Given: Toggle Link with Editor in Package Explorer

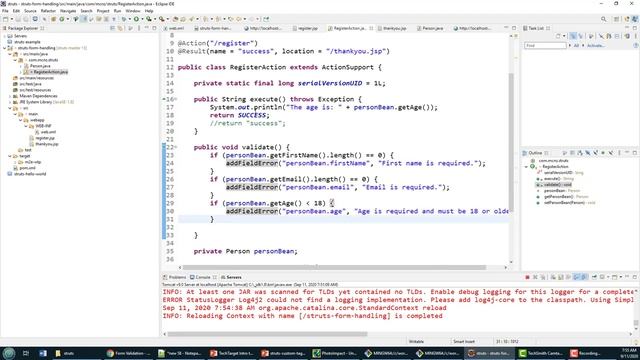Looking at the screenshot, I should 120,28.
